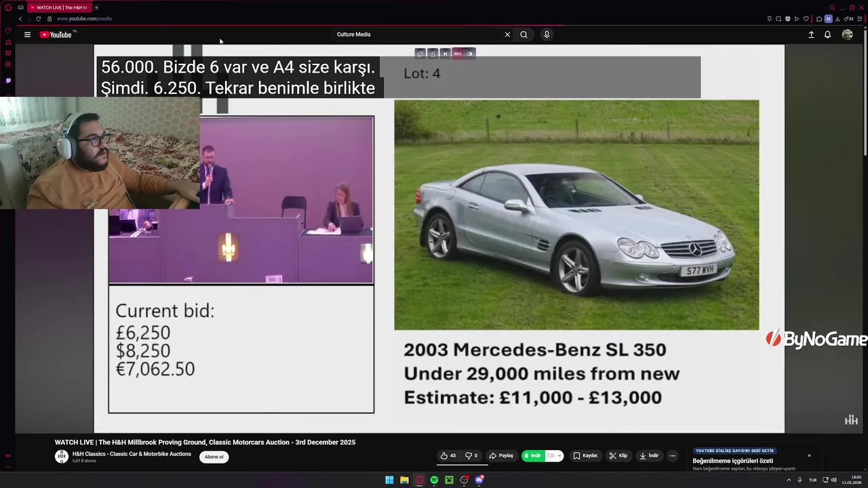Image resolution: width=868 pixels, height=488 pixels.
Task: Open the 720 quality dropdown
Action: pos(554,455)
